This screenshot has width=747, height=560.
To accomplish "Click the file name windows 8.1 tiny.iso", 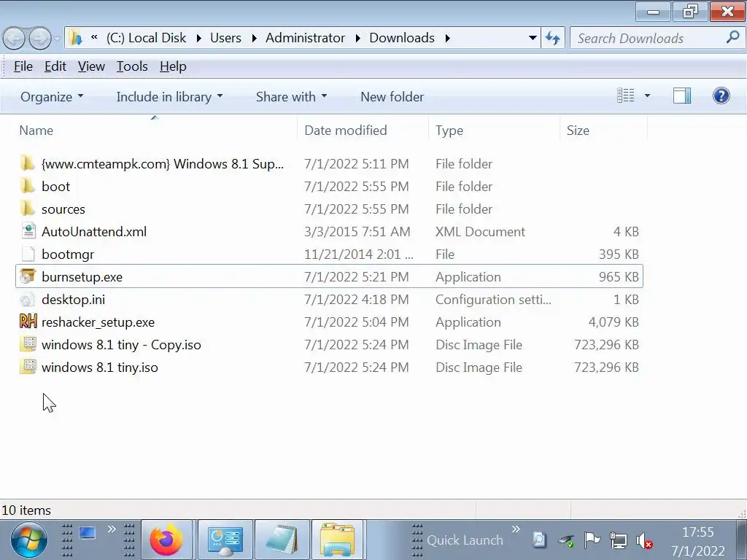I will pyautogui.click(x=99, y=367).
